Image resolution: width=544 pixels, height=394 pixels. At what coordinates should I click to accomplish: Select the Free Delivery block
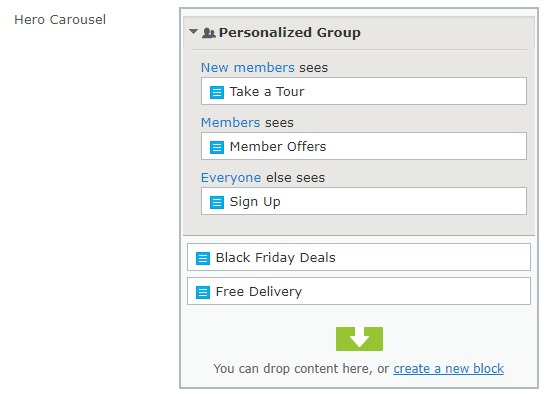click(x=359, y=291)
